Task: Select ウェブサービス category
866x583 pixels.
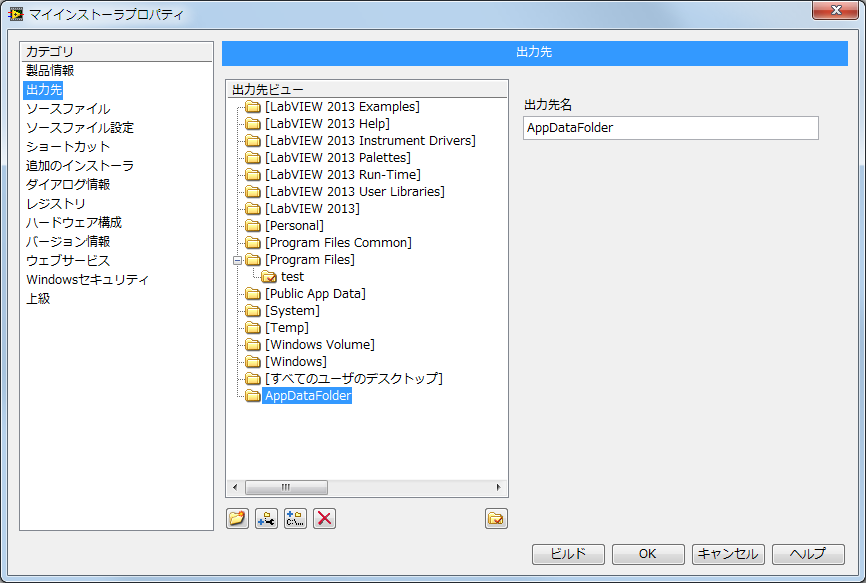Action: 68,261
